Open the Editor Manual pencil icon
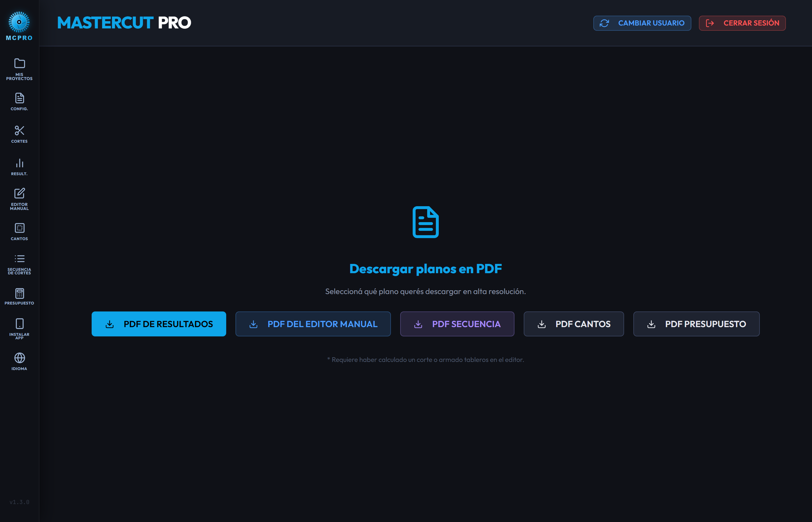Image resolution: width=812 pixels, height=522 pixels. click(19, 193)
